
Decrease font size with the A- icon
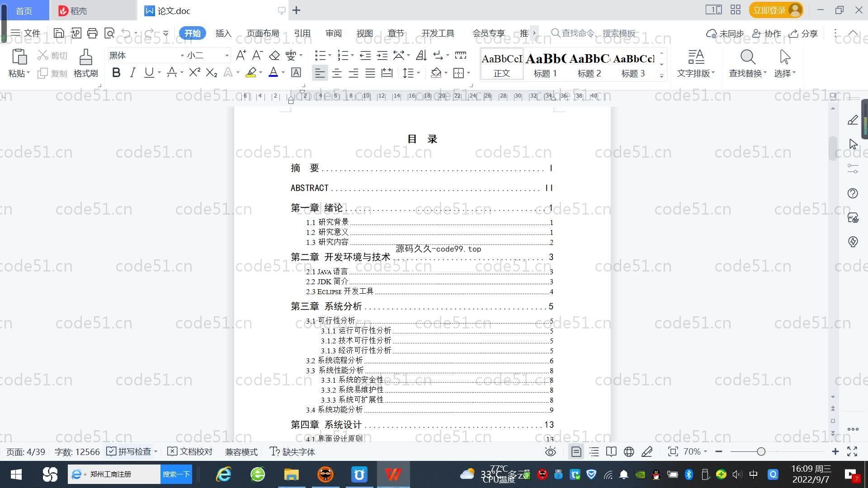257,55
